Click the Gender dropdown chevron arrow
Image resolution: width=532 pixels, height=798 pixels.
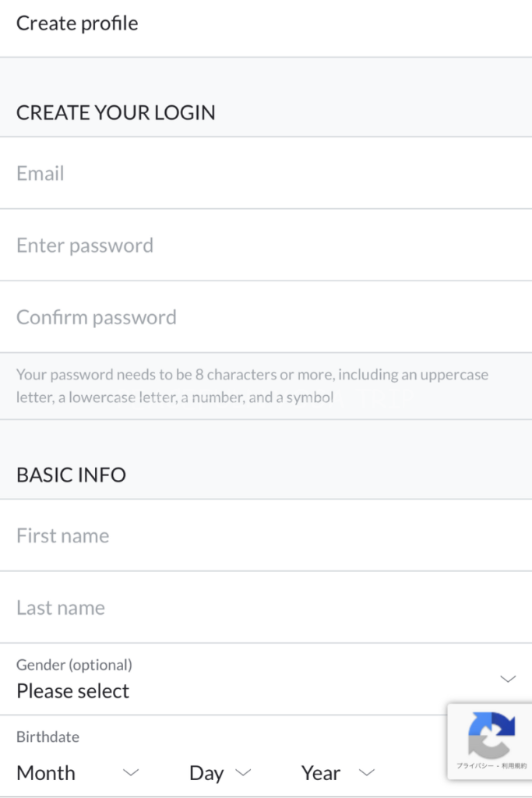pos(508,679)
